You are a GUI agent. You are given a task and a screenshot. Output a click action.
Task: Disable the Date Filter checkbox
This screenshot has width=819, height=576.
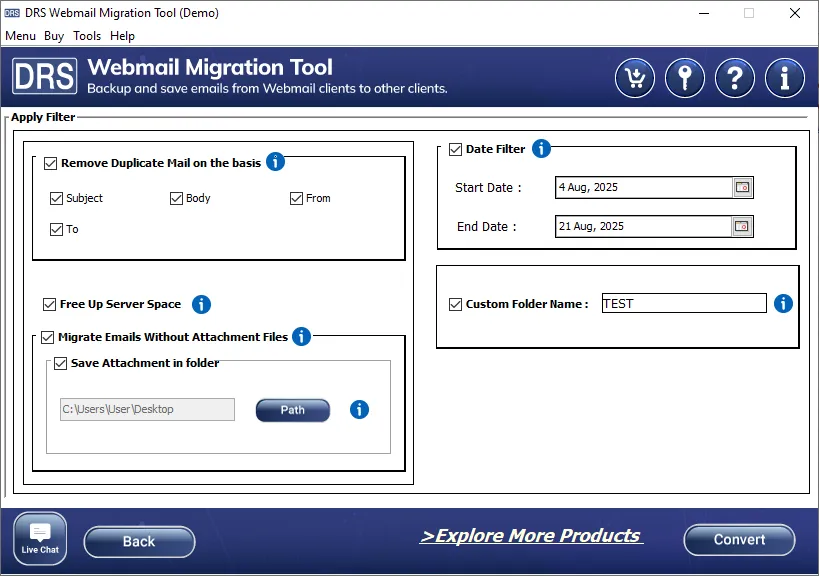pyautogui.click(x=455, y=150)
